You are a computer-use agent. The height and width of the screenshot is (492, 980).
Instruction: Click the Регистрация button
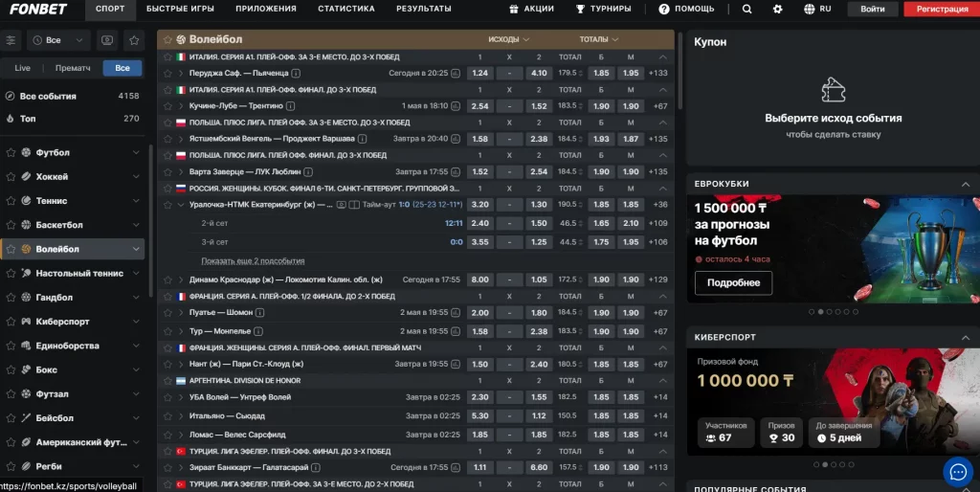click(942, 9)
